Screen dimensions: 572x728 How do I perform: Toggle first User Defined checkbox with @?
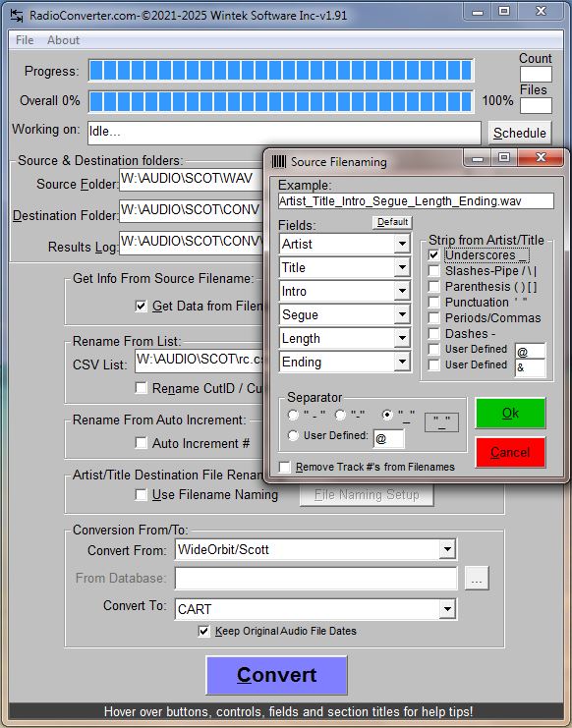click(433, 349)
